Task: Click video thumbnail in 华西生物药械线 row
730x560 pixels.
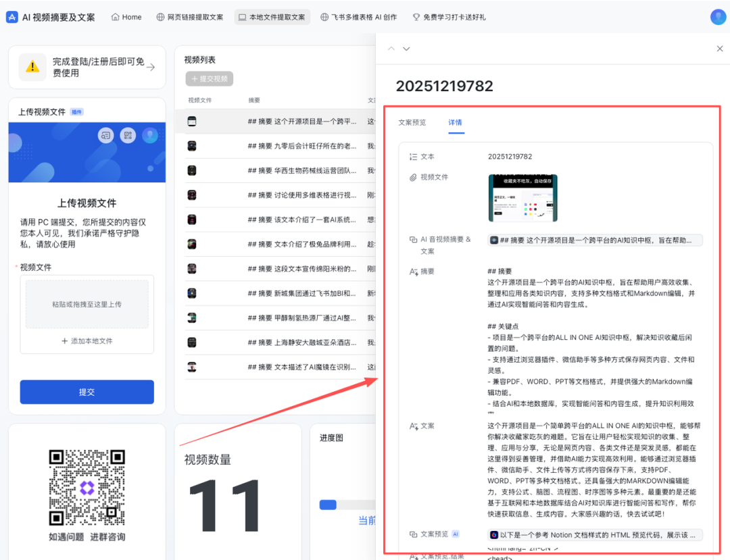Action: (192, 171)
